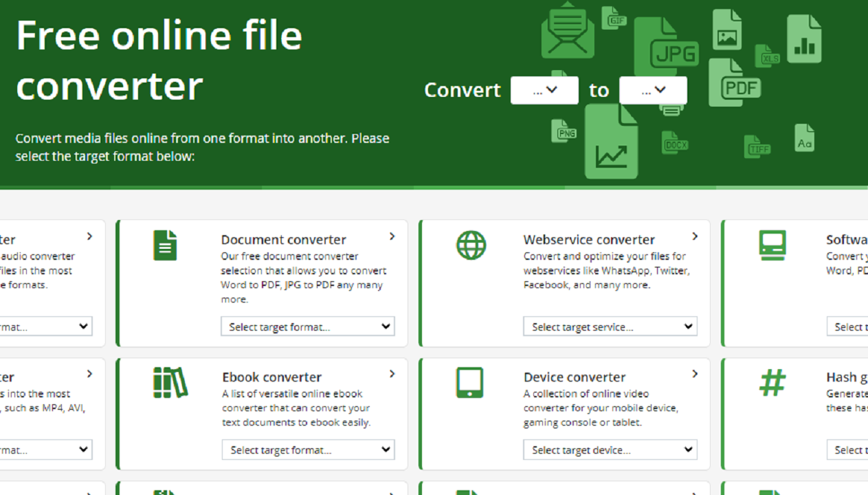Open the 'to' target format dropdown
This screenshot has width=868, height=495.
click(653, 90)
